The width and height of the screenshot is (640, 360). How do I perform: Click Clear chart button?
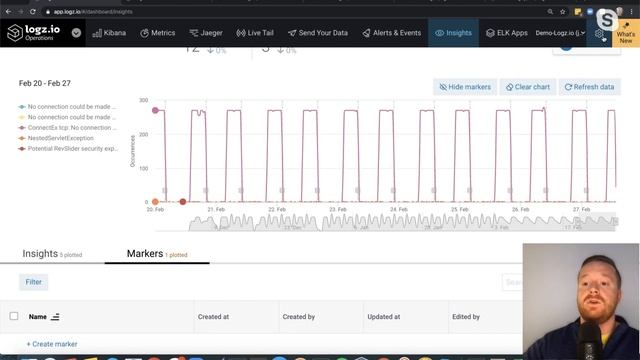(528, 87)
